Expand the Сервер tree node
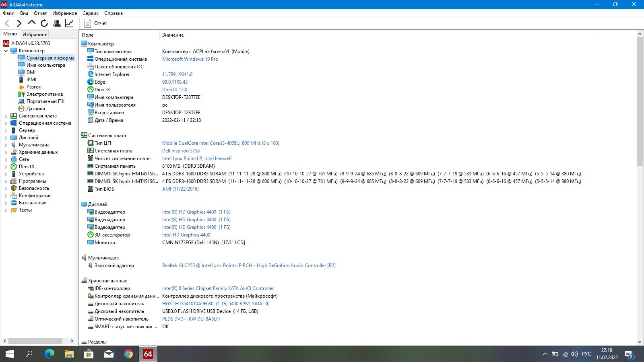Screen dimensions: 644x362 (6, 130)
